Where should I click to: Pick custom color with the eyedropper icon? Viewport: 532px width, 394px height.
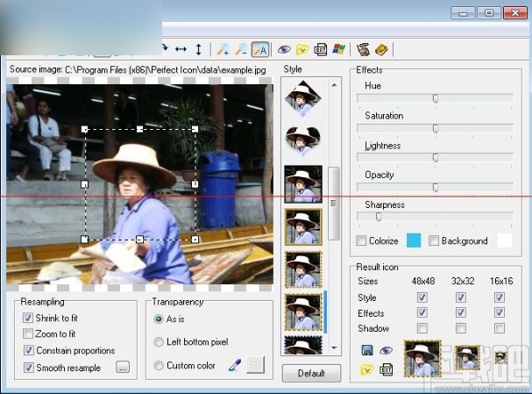pyautogui.click(x=234, y=365)
